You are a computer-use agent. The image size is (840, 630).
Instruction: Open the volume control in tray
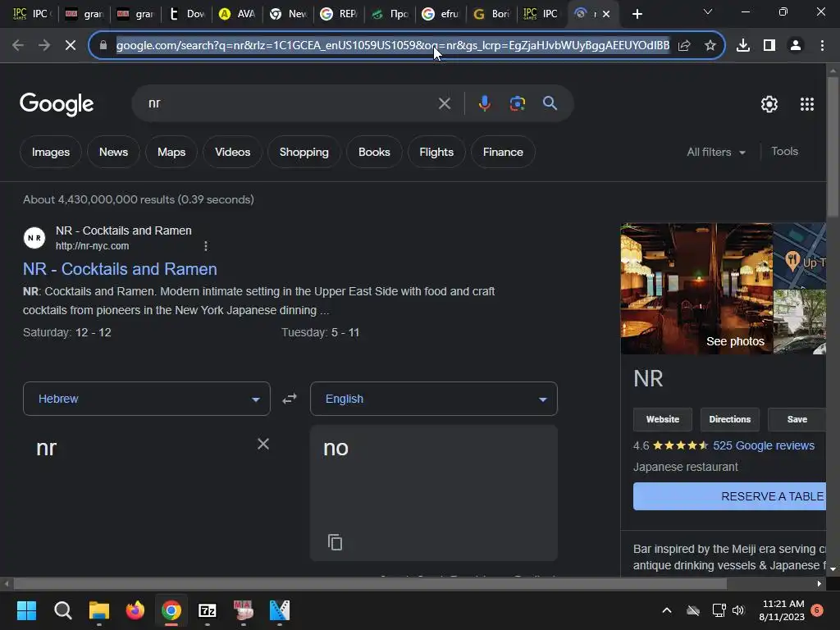coord(738,610)
